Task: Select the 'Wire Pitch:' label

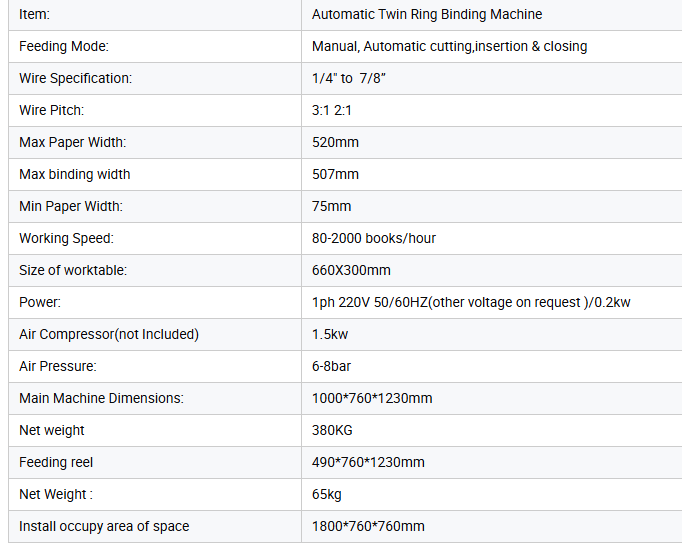Action: pyautogui.click(x=51, y=110)
